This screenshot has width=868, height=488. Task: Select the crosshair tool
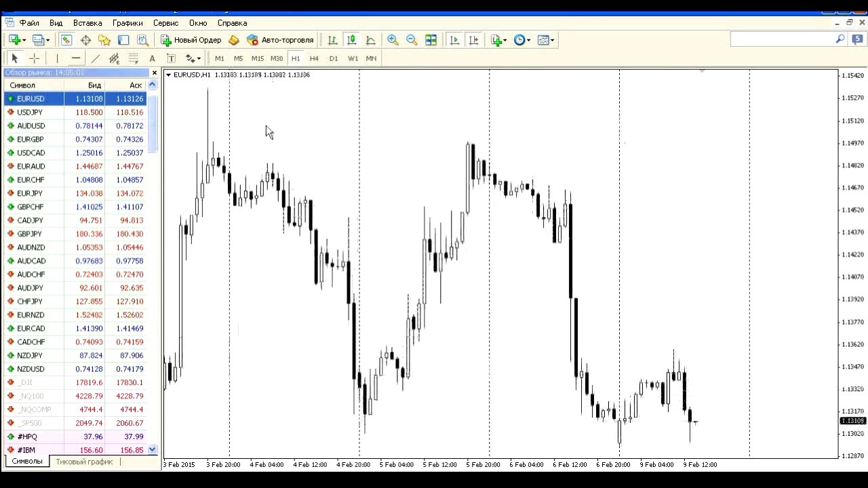(34, 58)
